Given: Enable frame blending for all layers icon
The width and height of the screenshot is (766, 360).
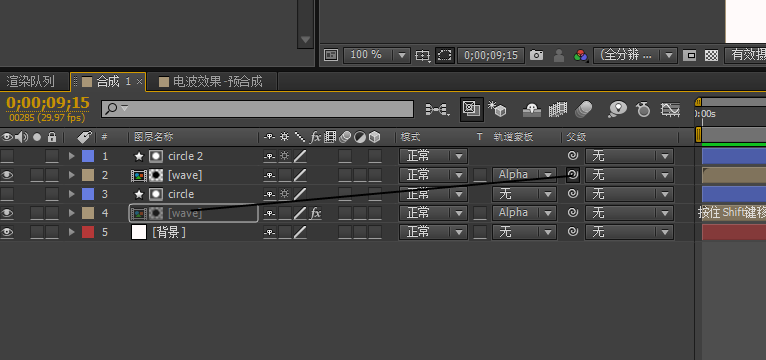Looking at the screenshot, I should click(x=557, y=109).
